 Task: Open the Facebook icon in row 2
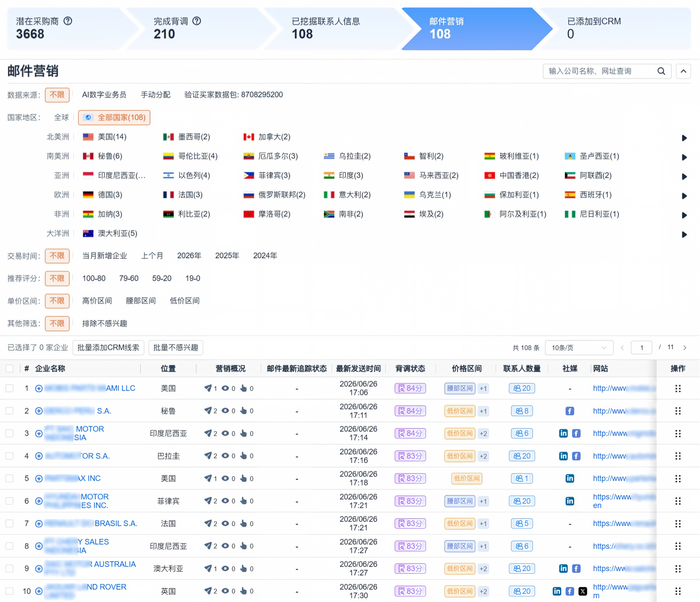click(x=570, y=411)
